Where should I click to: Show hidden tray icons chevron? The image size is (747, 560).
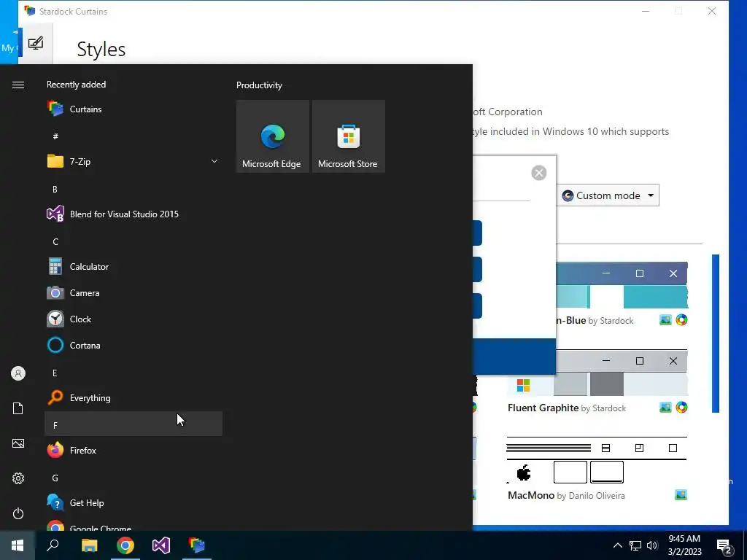pyautogui.click(x=617, y=545)
